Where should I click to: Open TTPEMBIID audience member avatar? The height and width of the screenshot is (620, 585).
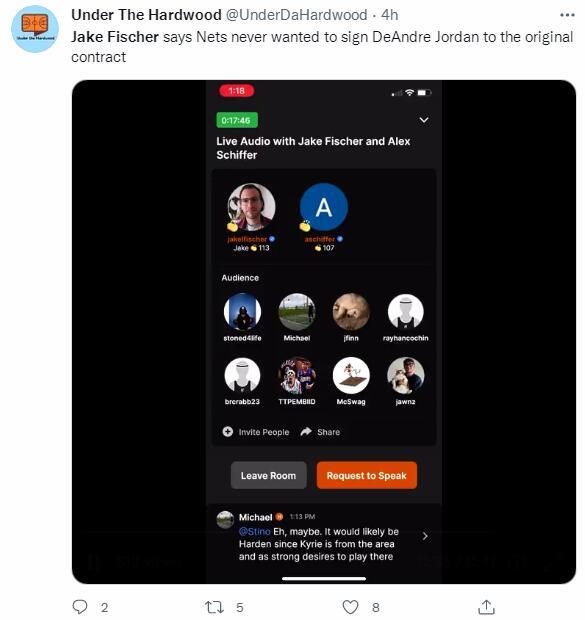coord(297,376)
